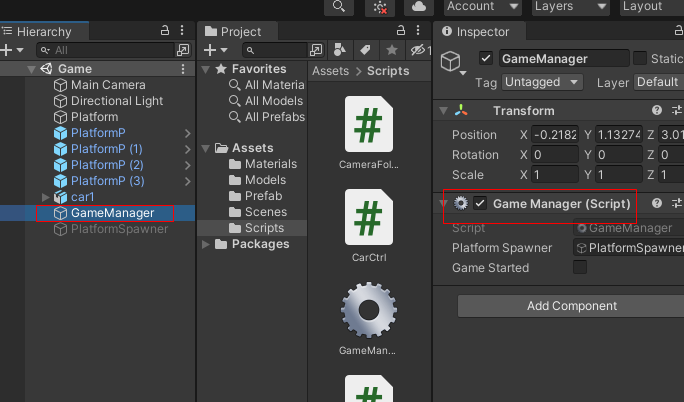Expand the car1 object foldout
The image size is (684, 402).
(x=45, y=197)
